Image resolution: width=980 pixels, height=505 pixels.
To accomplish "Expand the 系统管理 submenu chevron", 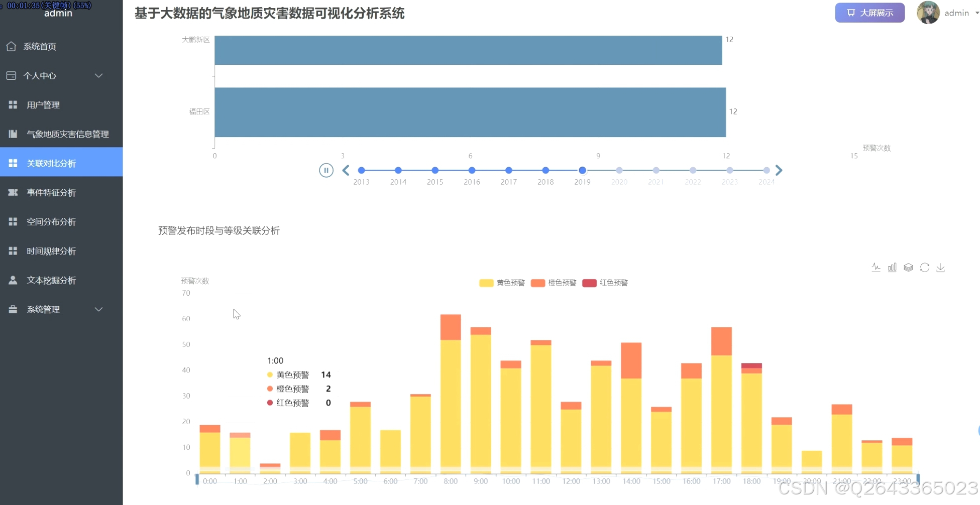I will coord(99,309).
